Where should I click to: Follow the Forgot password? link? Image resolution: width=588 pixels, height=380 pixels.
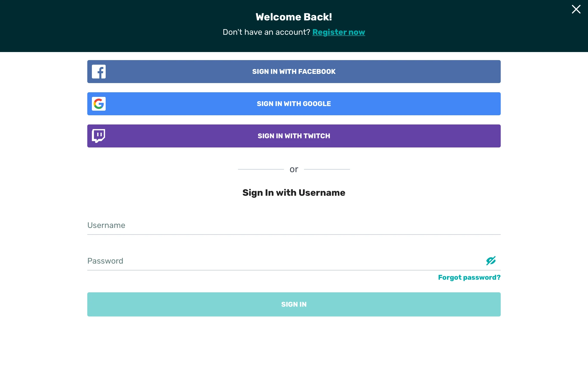pos(469,277)
